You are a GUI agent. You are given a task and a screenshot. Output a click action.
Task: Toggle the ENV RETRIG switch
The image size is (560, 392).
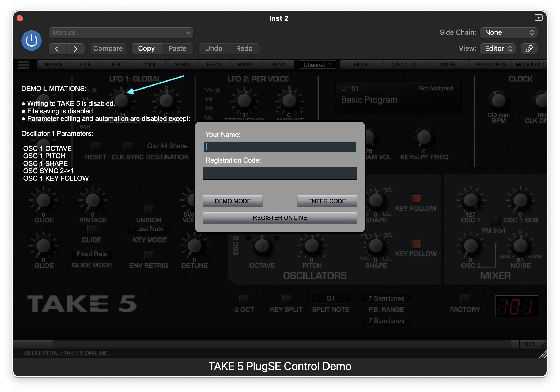point(149,255)
